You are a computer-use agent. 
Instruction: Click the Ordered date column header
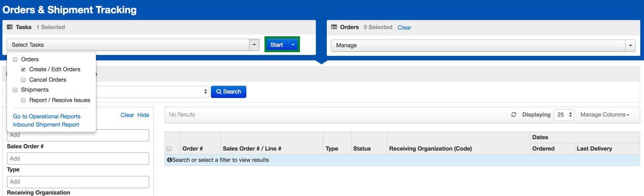[x=544, y=149]
